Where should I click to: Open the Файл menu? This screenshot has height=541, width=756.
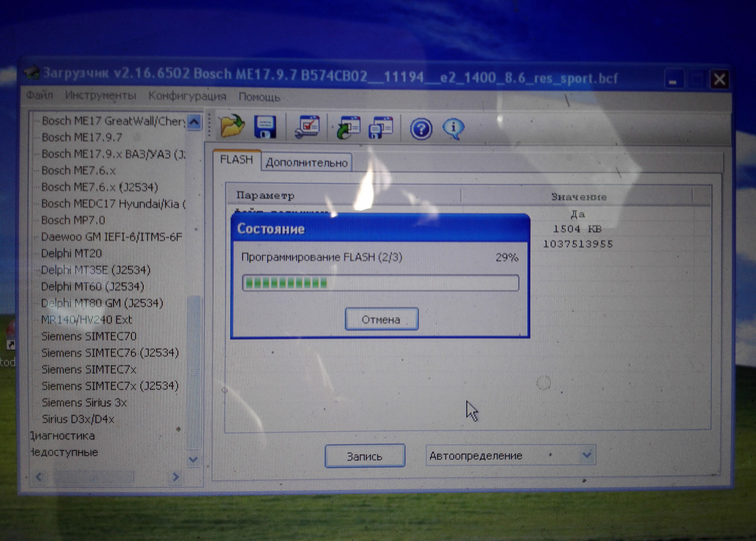pos(39,95)
